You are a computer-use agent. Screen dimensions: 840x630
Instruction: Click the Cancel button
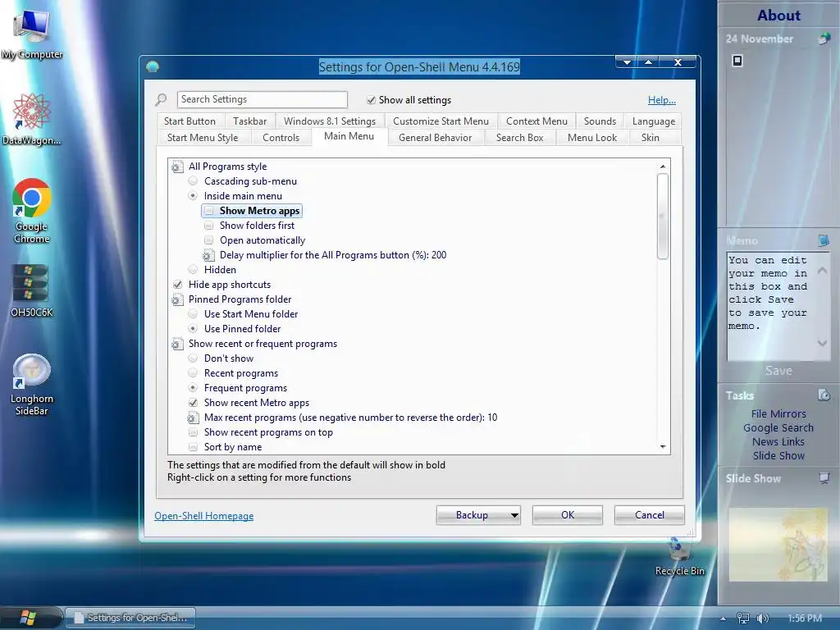(650, 515)
